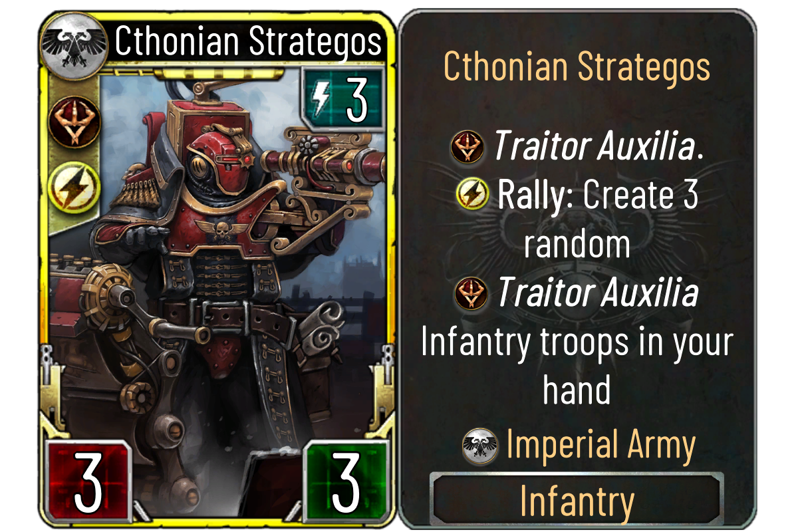
Task: Click the italic Traitor Auxilia keyword text
Action: [x=593, y=146]
